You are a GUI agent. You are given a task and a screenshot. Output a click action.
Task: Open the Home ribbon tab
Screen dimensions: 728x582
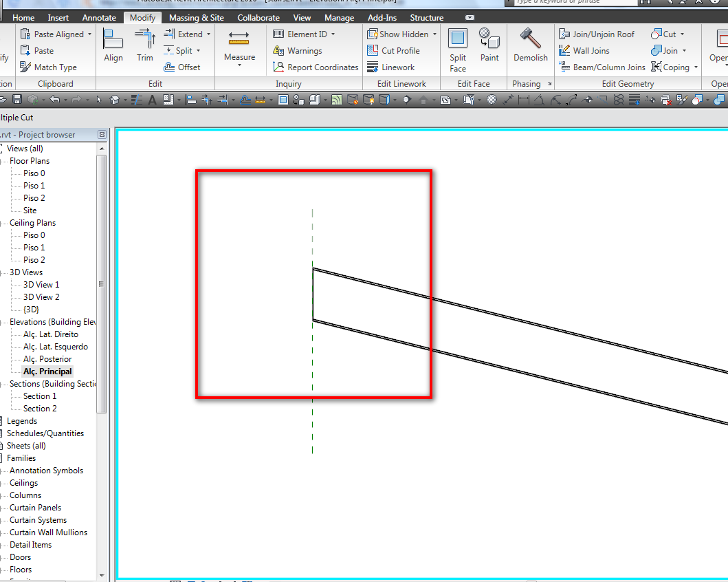tap(23, 18)
